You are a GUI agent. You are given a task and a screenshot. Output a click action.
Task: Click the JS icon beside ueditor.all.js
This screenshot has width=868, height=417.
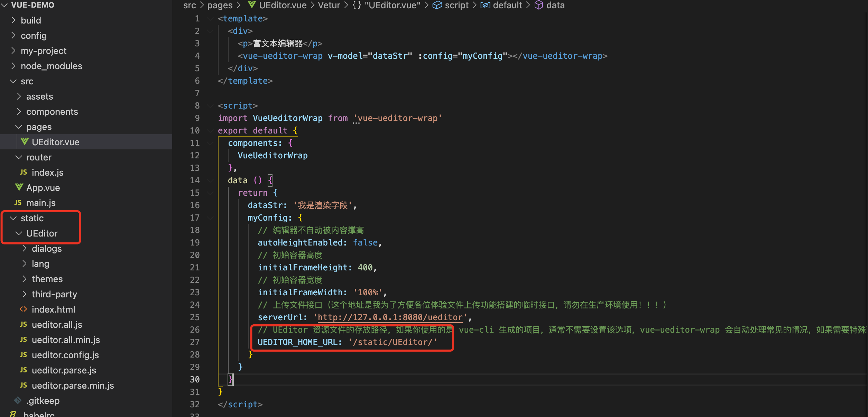[x=24, y=324]
